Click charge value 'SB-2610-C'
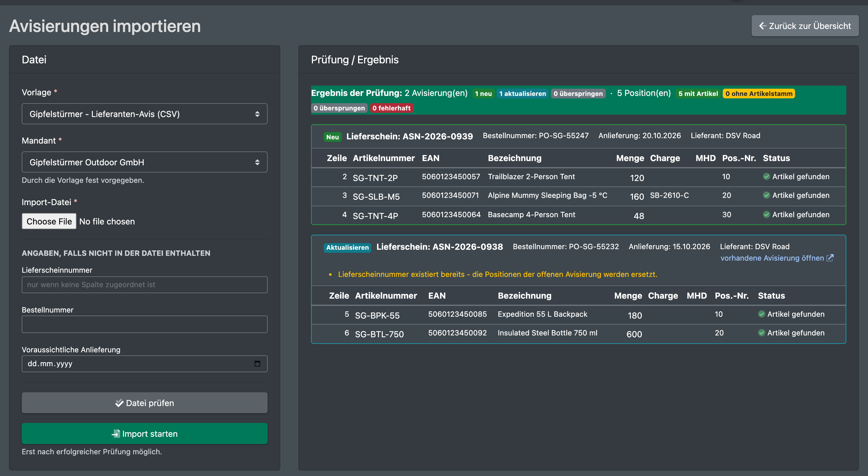This screenshot has height=476, width=868. click(x=669, y=195)
